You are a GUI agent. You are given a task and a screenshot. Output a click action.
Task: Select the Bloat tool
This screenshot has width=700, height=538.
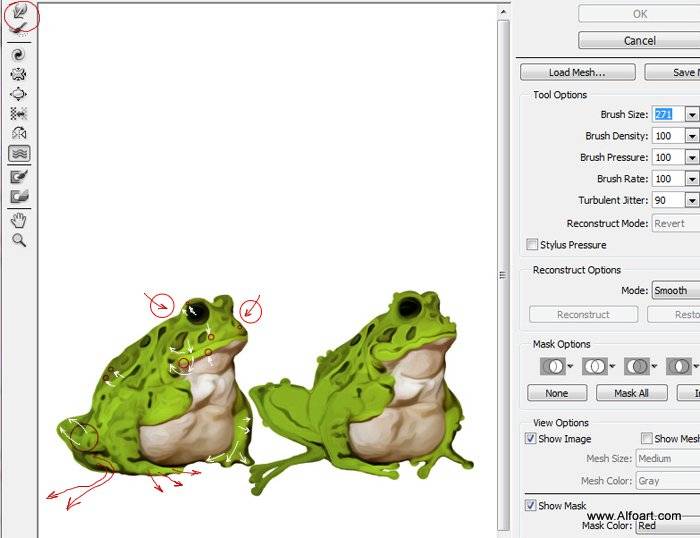(18, 94)
